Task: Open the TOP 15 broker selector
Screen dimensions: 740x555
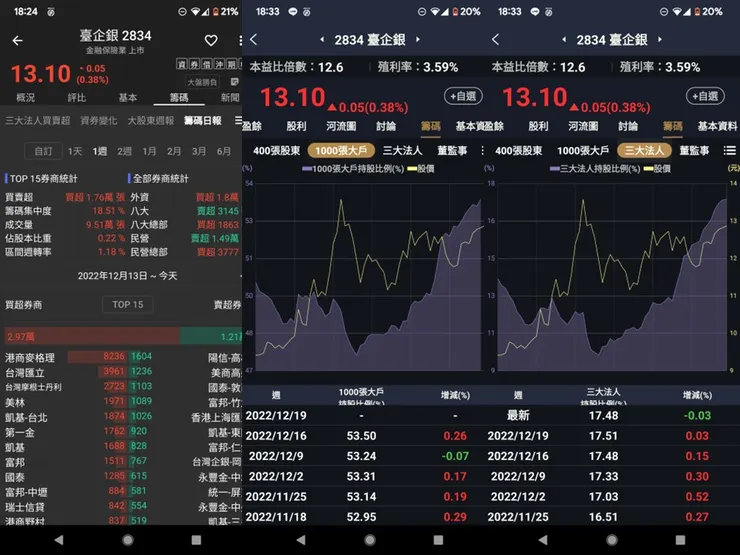Action: (127, 304)
